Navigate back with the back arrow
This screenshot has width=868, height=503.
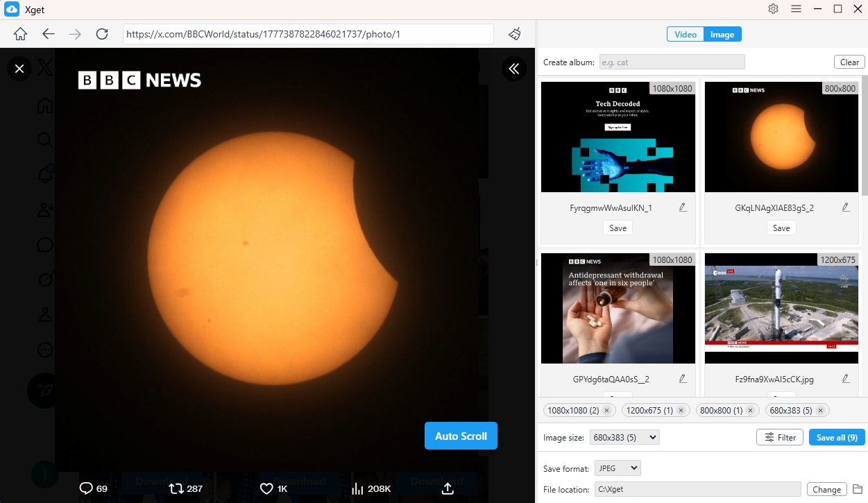click(48, 34)
